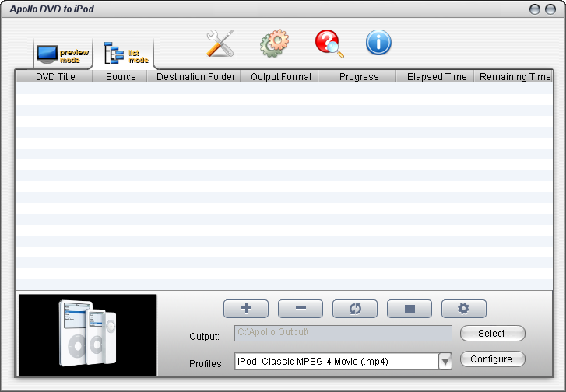Open the blue info about icon

click(378, 43)
